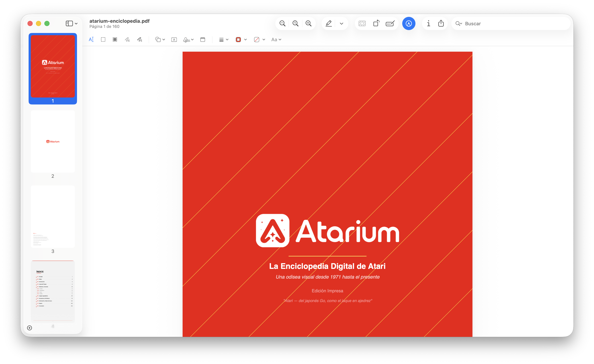
Task: Choose the rectangular selection tool
Action: coord(103,40)
